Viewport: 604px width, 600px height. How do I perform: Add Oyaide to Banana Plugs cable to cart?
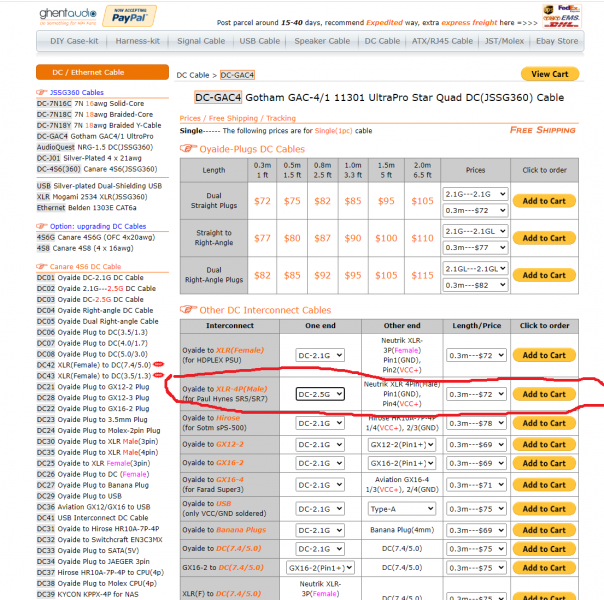(x=544, y=530)
